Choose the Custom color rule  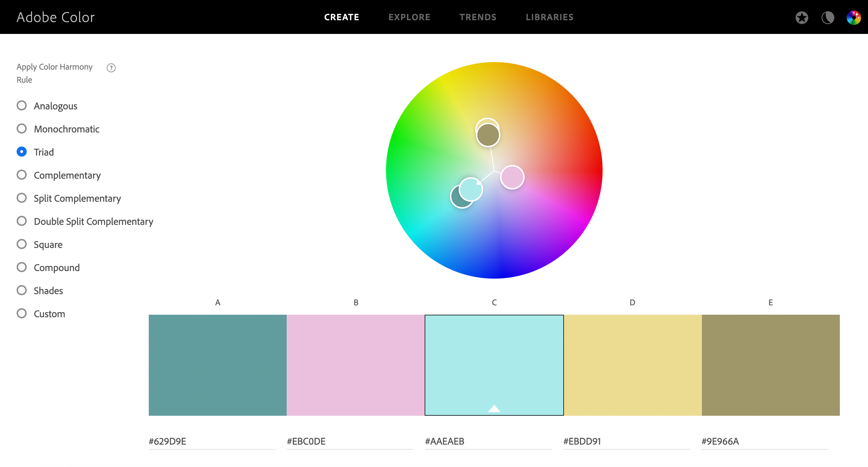pyautogui.click(x=22, y=313)
